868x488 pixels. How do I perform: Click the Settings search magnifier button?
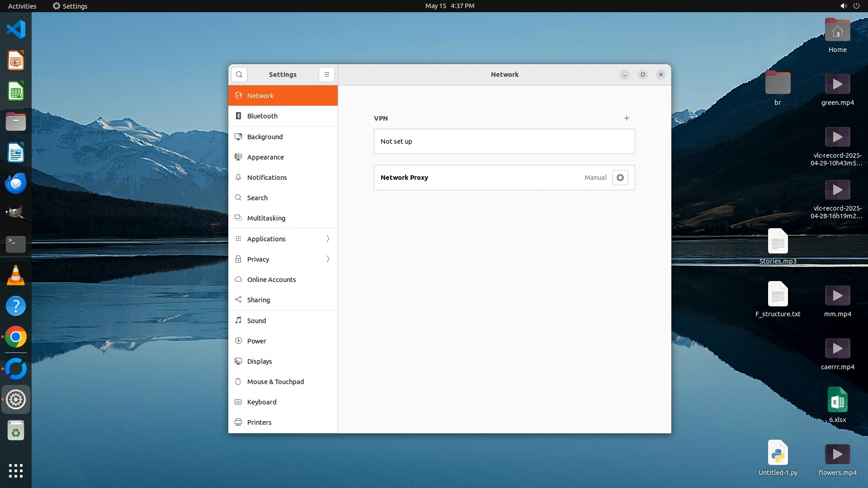239,75
